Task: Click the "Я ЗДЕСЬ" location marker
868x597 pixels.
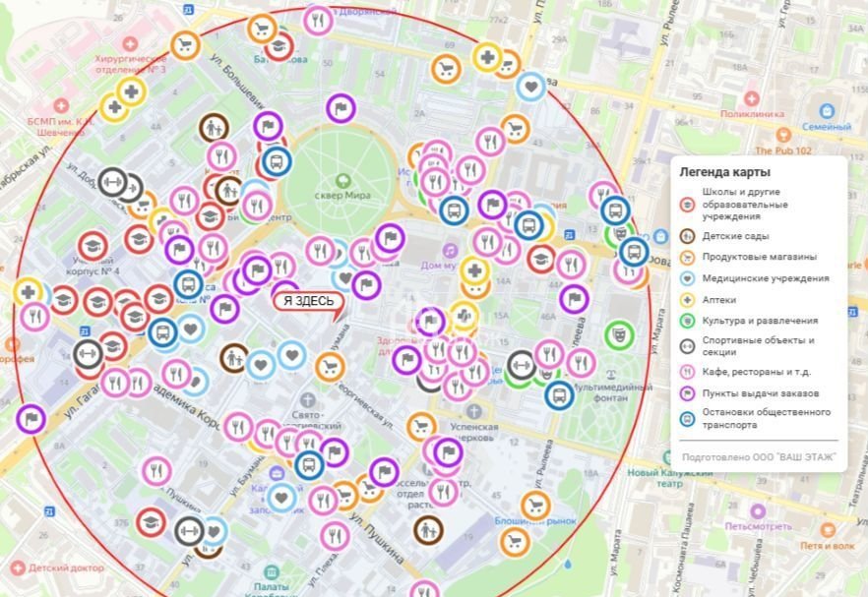Action: tap(309, 302)
